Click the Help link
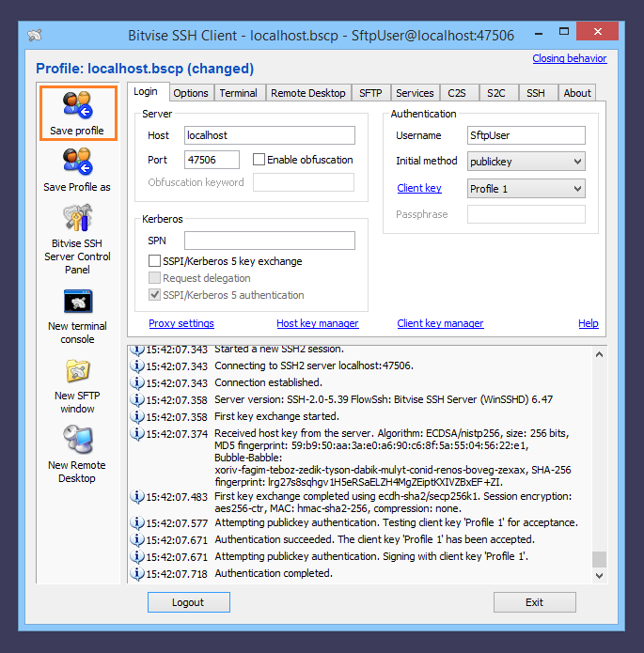644x653 pixels. (589, 323)
